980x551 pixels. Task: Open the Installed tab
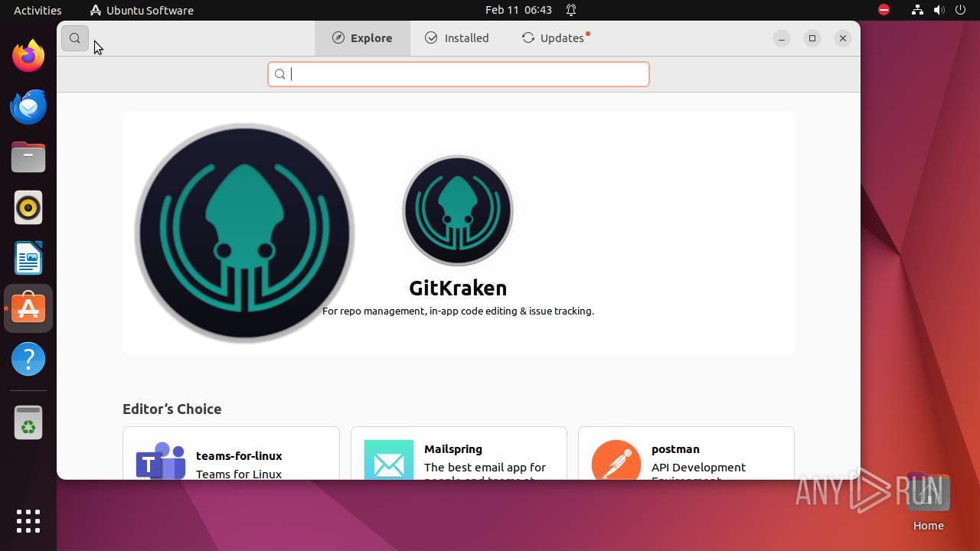pos(457,38)
